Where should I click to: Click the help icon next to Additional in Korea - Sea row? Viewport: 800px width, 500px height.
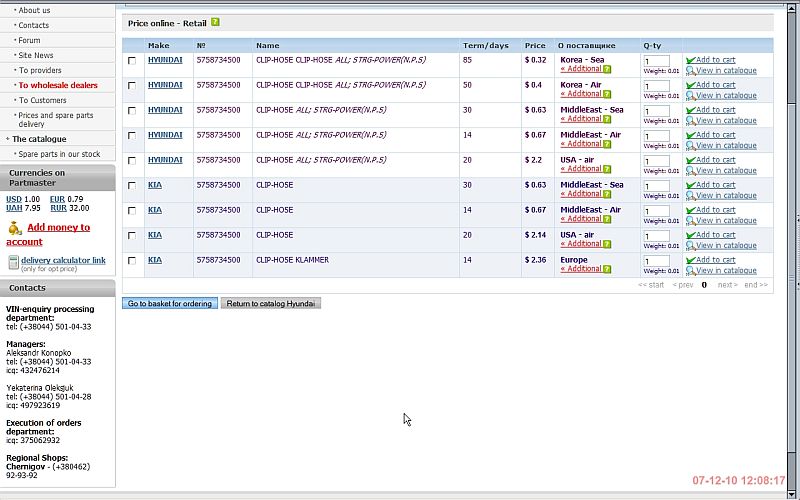coord(607,69)
